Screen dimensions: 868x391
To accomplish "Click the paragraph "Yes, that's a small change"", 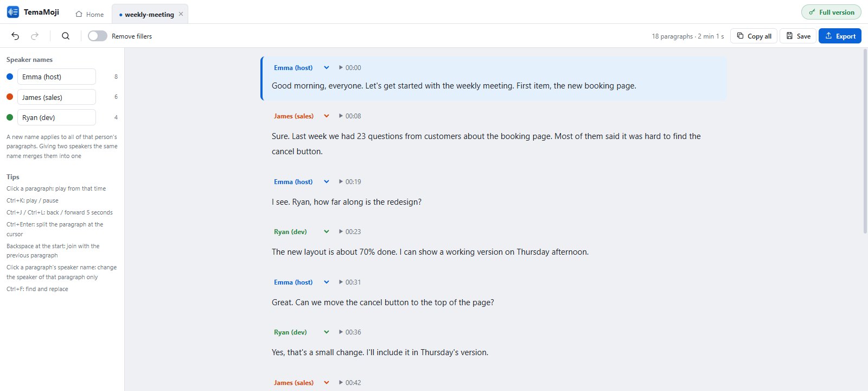I will point(380,352).
